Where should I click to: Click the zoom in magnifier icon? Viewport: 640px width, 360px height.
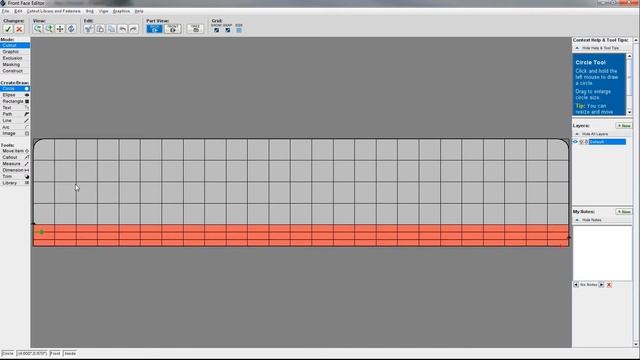(x=49, y=29)
